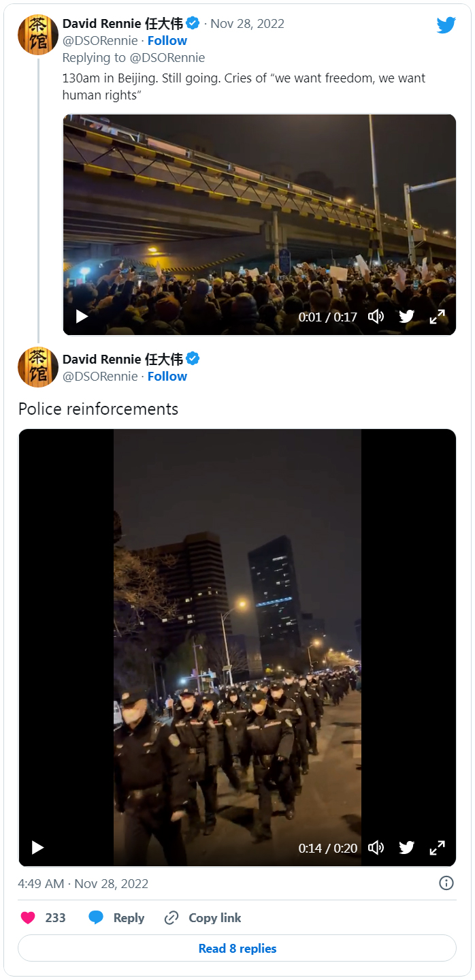Viewport: 475px width, 980px height.
Task: Open the Nov 28, 2022 date link
Action: (x=248, y=24)
